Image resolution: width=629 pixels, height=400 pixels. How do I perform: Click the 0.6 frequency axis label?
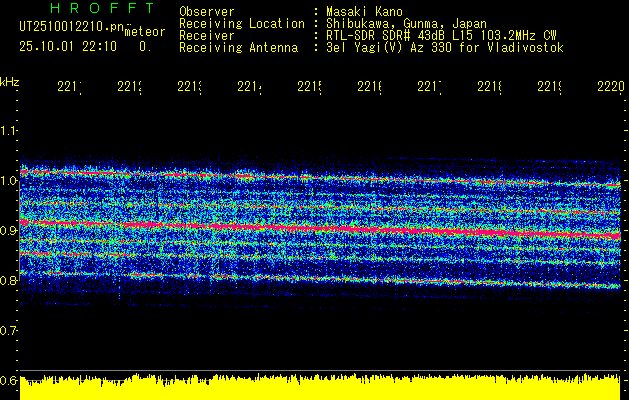(x=8, y=380)
